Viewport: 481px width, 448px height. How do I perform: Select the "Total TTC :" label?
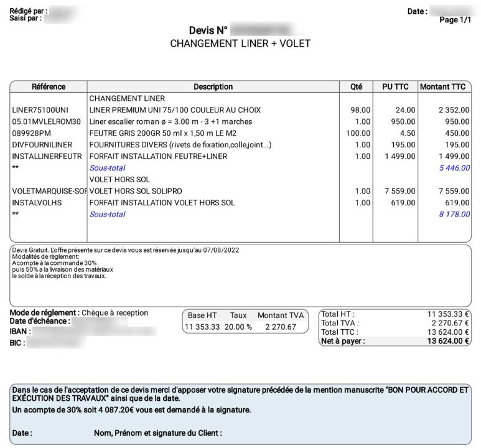340,332
